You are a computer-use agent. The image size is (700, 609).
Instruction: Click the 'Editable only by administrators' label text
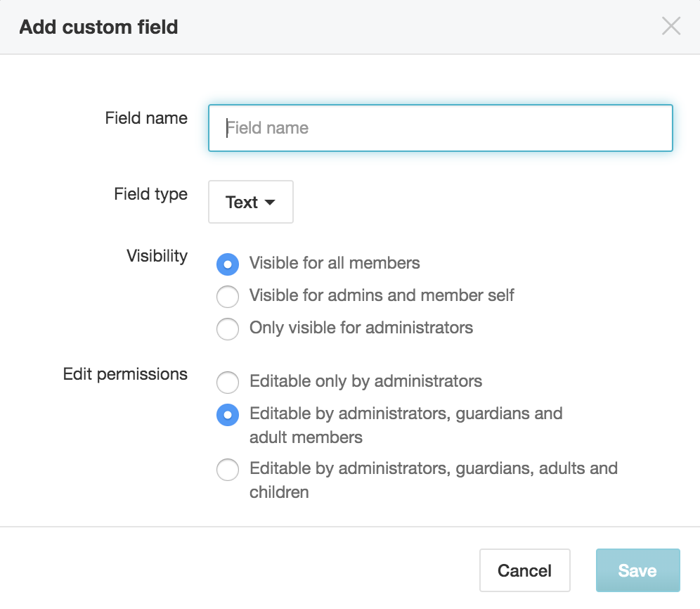coord(365,382)
